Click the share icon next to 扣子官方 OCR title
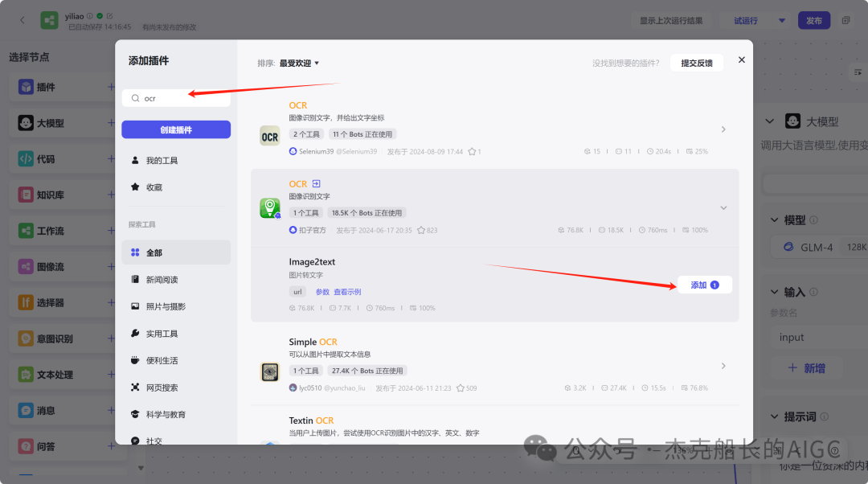868x484 pixels. point(316,184)
